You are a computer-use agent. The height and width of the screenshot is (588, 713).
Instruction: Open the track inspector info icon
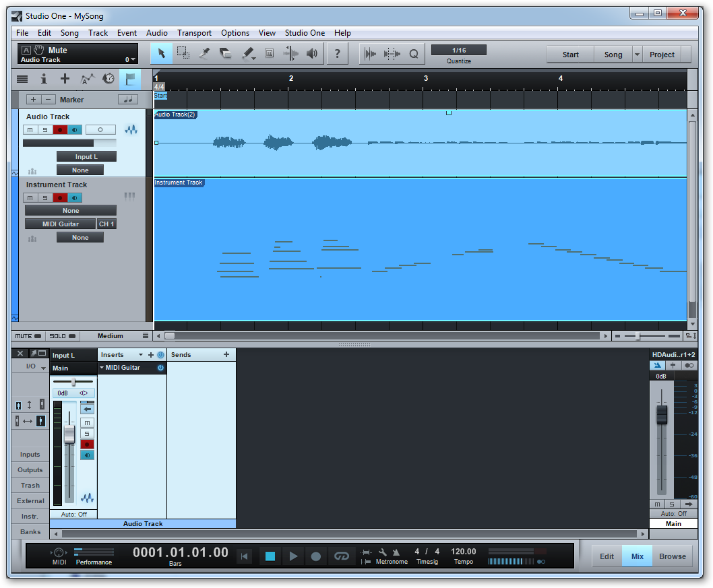(44, 79)
